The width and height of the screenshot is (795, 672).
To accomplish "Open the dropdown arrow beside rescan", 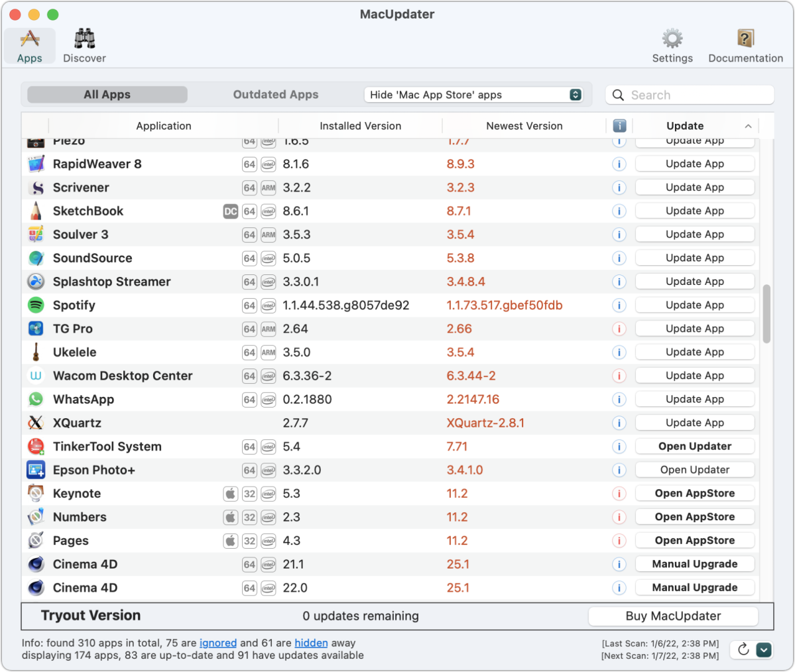I will [x=764, y=649].
